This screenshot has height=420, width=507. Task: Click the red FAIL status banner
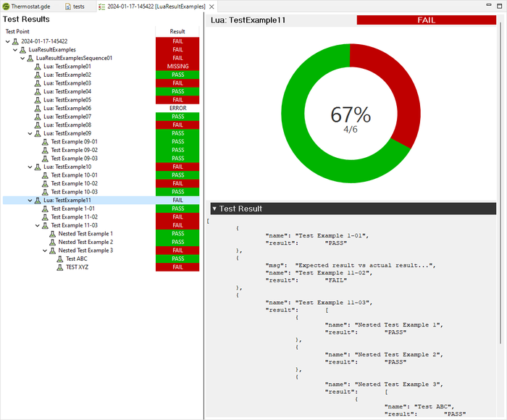coord(426,20)
